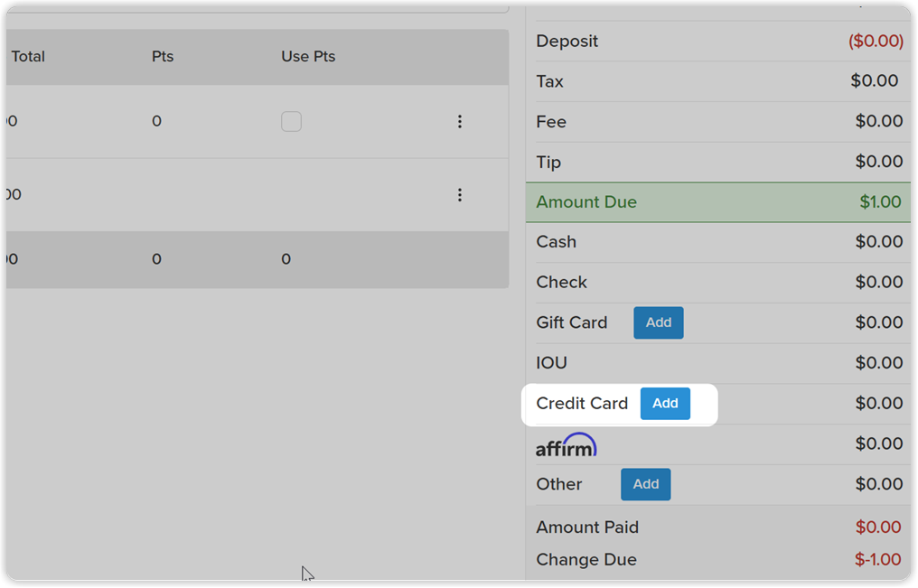The height and width of the screenshot is (588, 918).
Task: Click the $-1.00 change due value
Action: coord(877,559)
